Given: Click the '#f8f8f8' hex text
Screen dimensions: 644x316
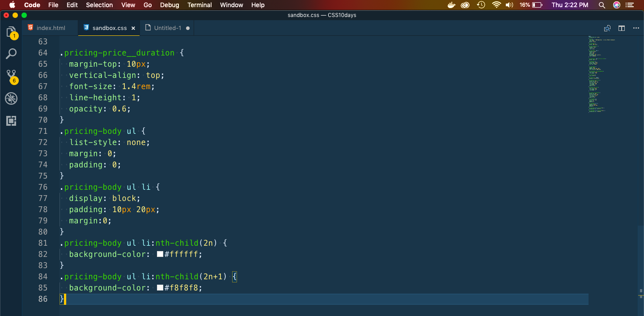Looking at the screenshot, I should click(181, 288).
